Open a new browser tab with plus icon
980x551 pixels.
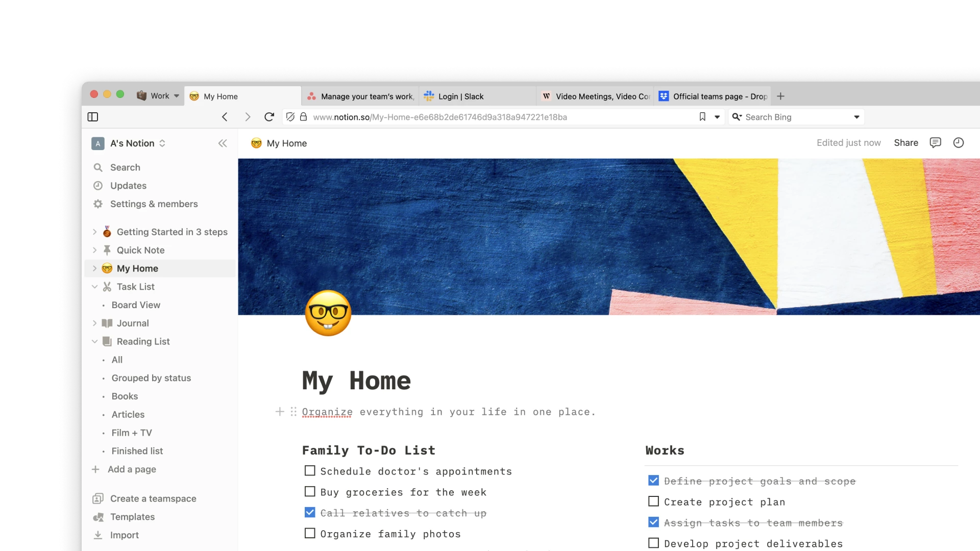coord(780,96)
